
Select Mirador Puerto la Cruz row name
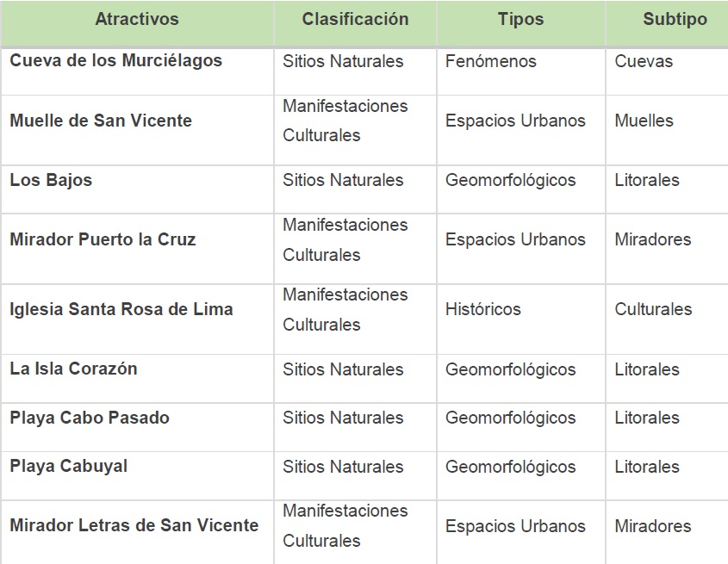103,239
